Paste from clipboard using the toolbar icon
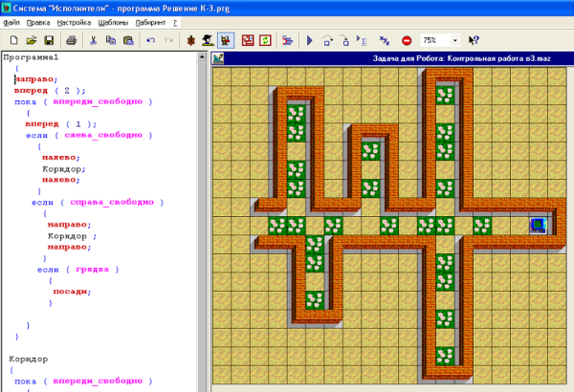The height and width of the screenshot is (392, 574). 128,41
